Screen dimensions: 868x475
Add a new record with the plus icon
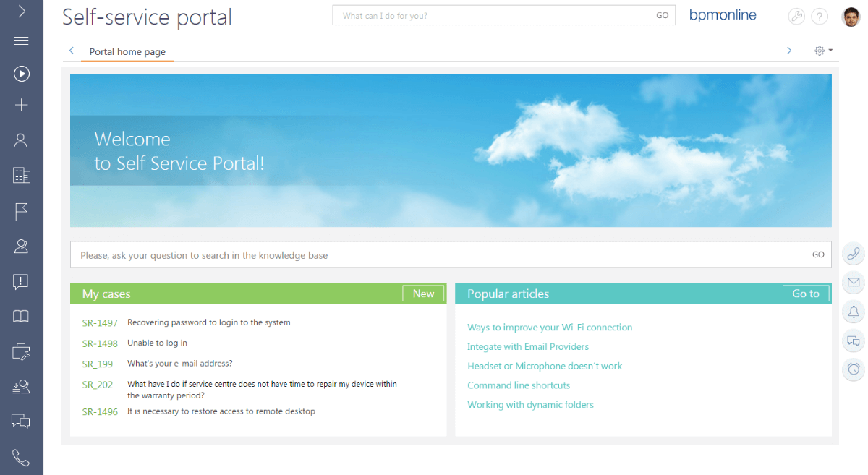click(21, 104)
